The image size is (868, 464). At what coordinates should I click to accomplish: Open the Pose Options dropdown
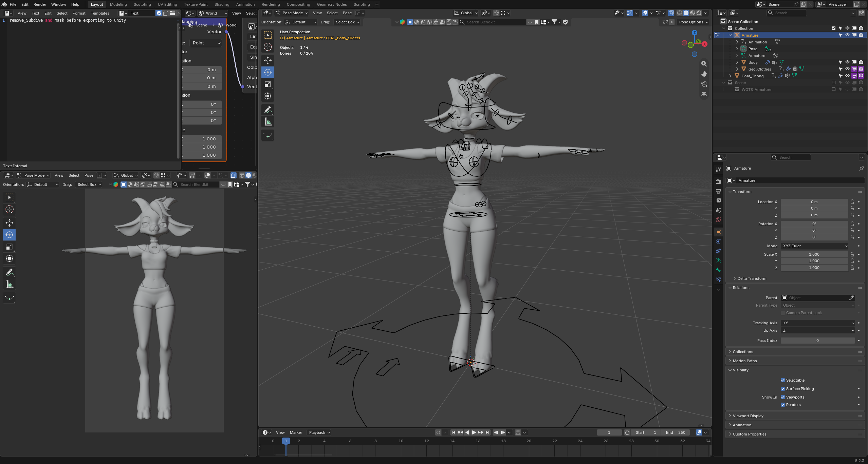(694, 22)
